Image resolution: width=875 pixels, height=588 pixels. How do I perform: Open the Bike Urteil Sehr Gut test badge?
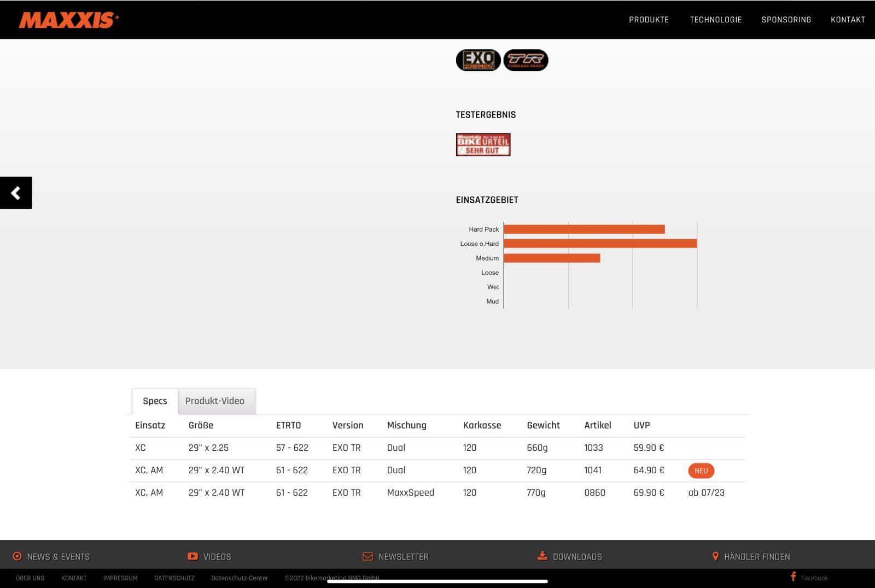tap(483, 145)
